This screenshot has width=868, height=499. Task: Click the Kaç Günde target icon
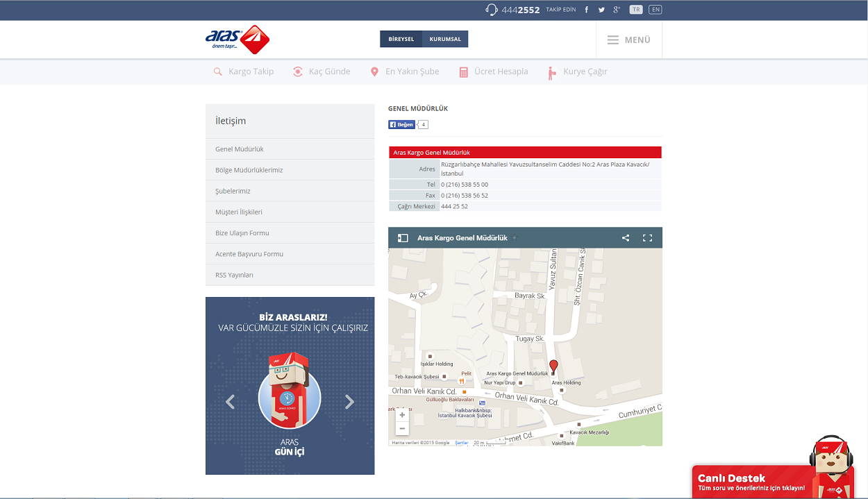[298, 71]
